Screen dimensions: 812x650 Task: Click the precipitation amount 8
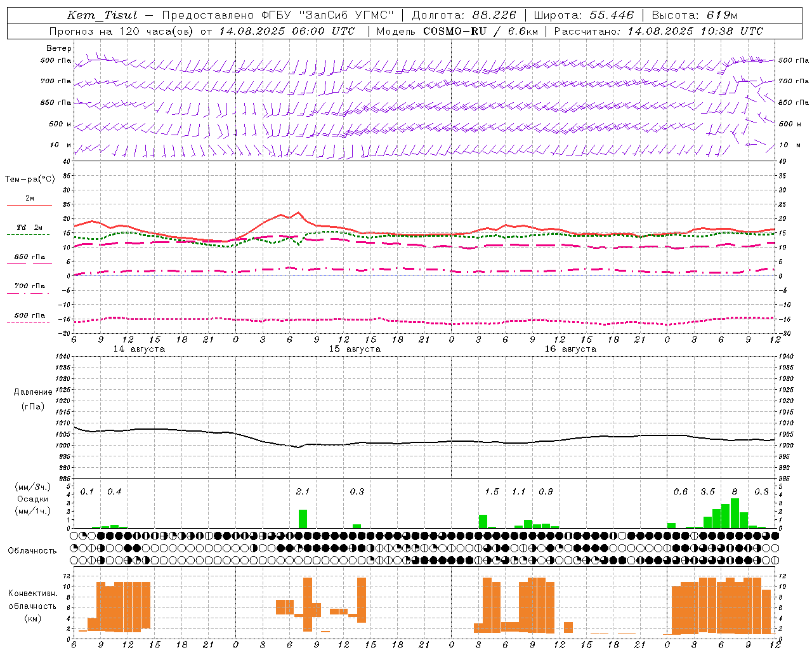pos(735,492)
